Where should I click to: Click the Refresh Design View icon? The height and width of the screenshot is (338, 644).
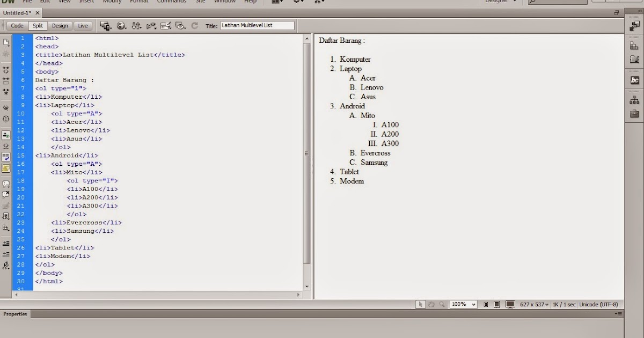(194, 25)
